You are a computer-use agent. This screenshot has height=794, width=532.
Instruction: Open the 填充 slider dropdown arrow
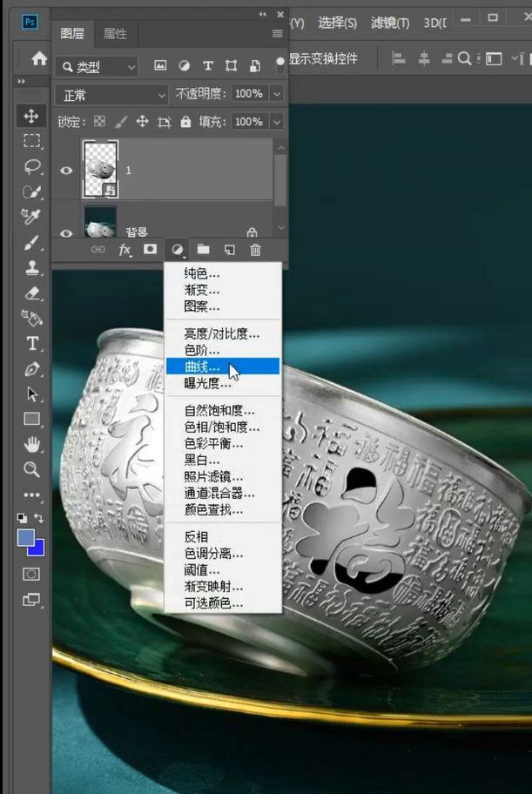[277, 122]
